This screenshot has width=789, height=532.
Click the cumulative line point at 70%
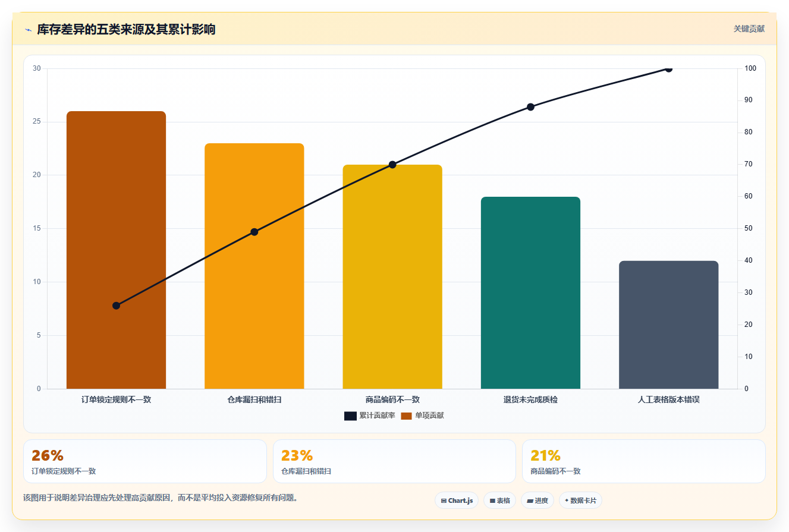(x=392, y=165)
